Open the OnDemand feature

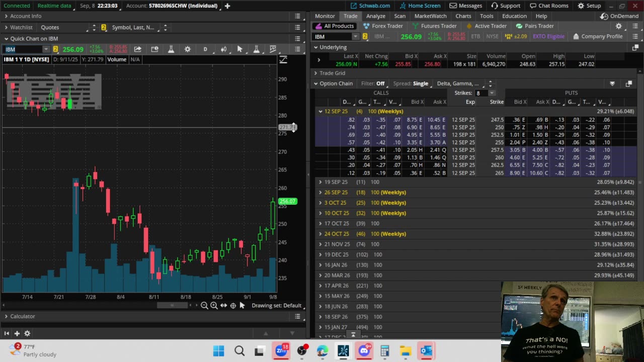click(618, 16)
